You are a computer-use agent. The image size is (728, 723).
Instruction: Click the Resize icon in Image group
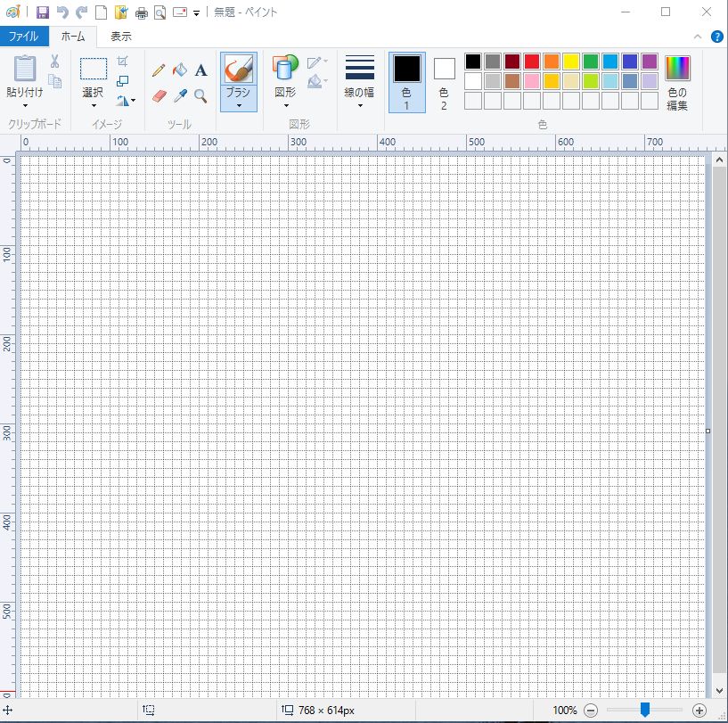coord(123,81)
